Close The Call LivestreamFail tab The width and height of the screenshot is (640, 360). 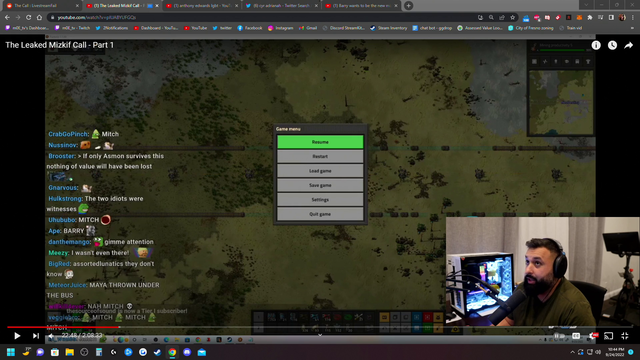tap(77, 6)
